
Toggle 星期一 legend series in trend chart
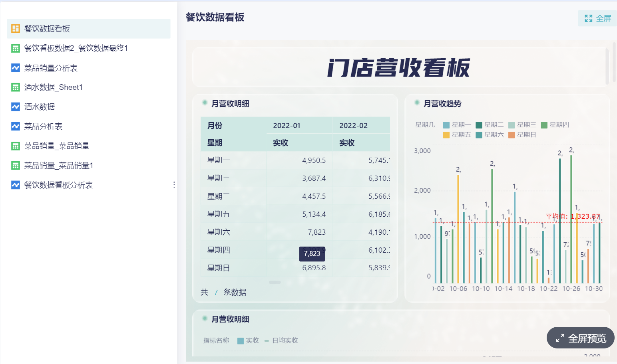[x=457, y=125]
